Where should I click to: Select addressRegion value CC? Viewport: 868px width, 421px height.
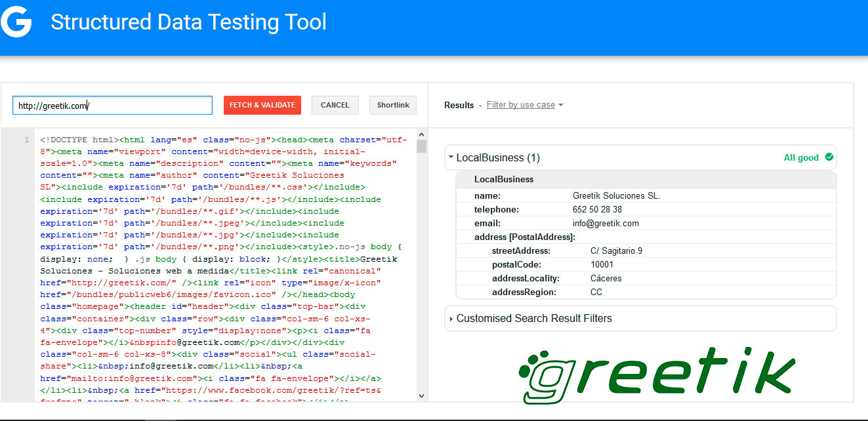point(596,292)
